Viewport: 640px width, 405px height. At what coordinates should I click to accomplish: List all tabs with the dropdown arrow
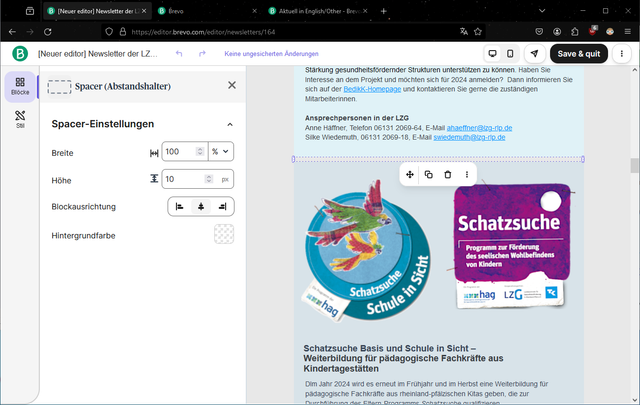[542, 11]
